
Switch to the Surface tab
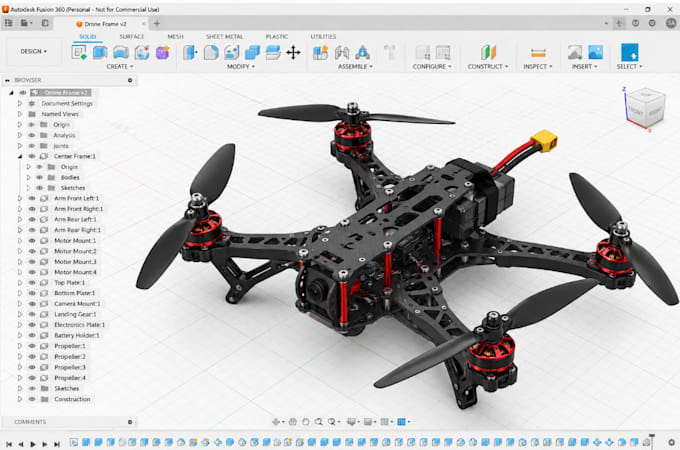tap(131, 36)
